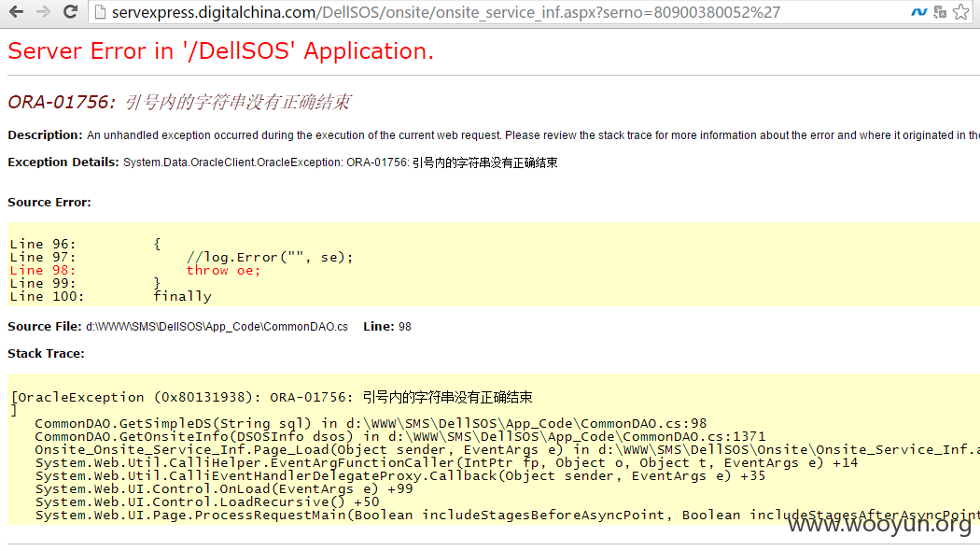The height and width of the screenshot is (551, 980).
Task: Select the 'Line 99:' code row
Action: point(86,283)
